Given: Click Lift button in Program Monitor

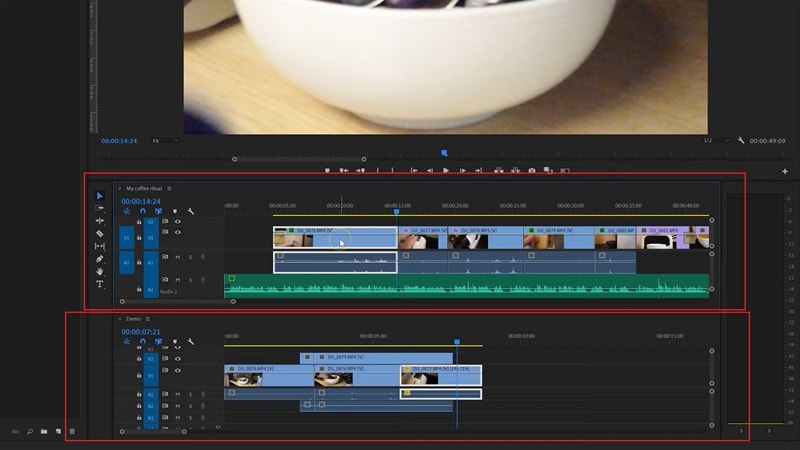Looking at the screenshot, I should point(498,170).
